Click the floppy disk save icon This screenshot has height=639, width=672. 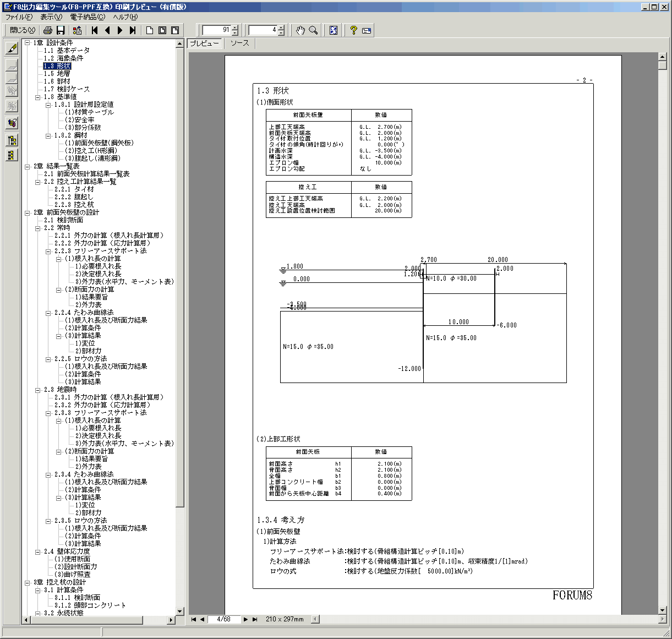point(61,30)
